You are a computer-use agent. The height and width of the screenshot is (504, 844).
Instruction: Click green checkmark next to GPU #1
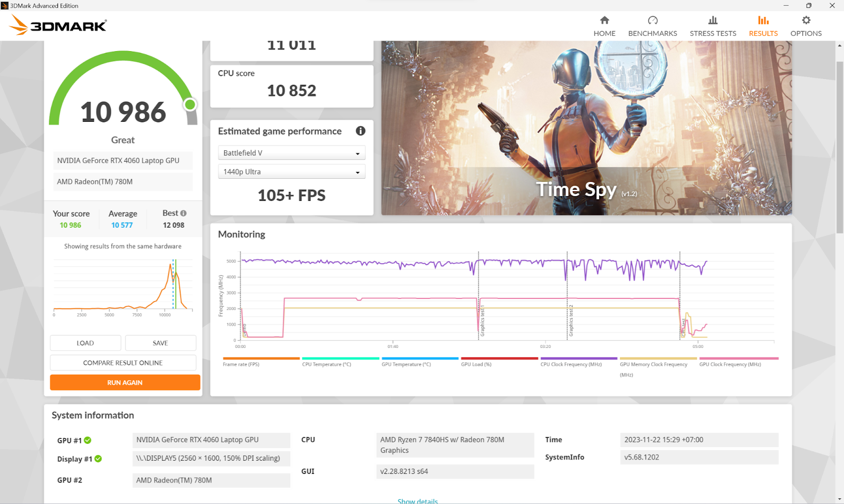click(x=88, y=440)
